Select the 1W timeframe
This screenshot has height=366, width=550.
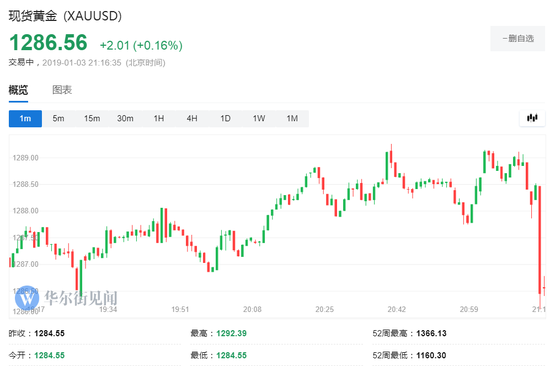click(x=259, y=119)
